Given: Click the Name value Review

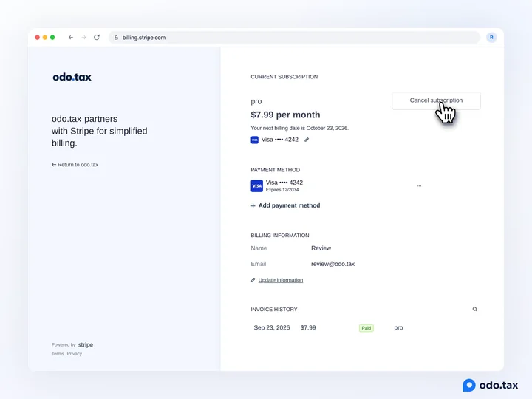Looking at the screenshot, I should pos(321,248).
